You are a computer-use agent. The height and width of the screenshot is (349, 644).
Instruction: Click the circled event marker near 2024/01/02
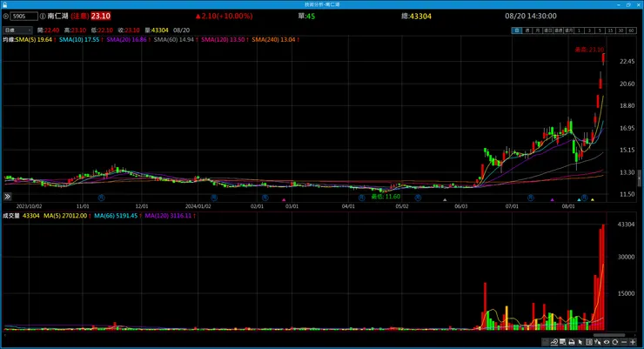coord(213,198)
